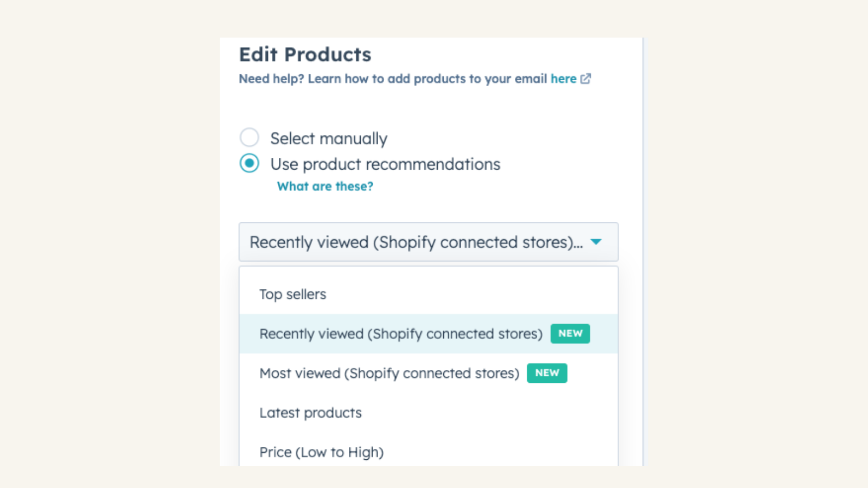Select "Top sellers" from the list
The height and width of the screenshot is (488, 868).
tap(293, 294)
